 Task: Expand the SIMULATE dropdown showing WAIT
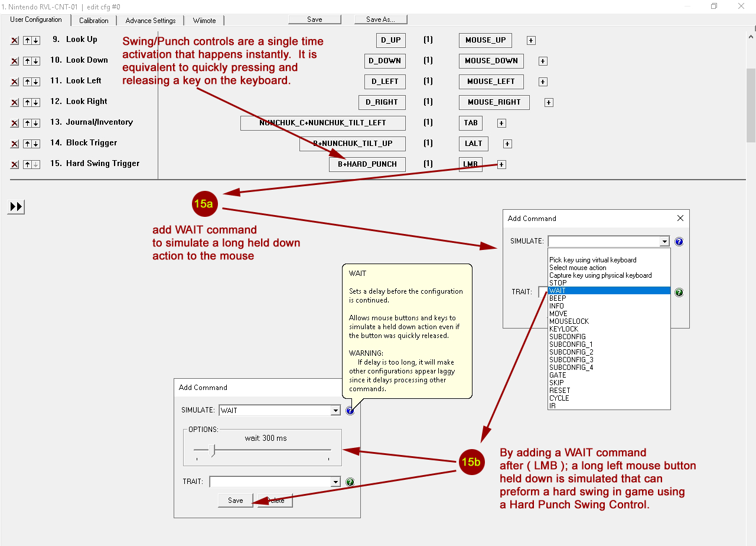(x=335, y=411)
